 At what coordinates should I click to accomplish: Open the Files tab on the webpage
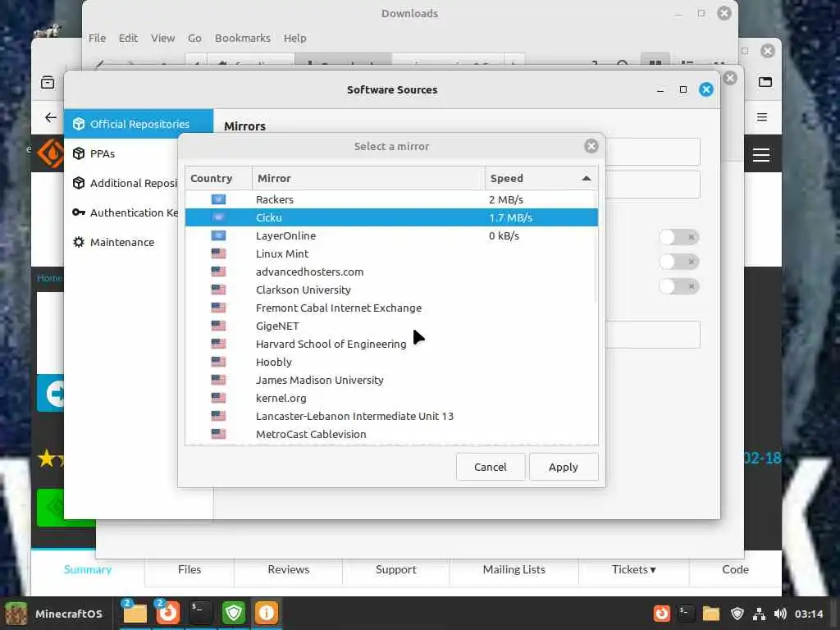(189, 569)
